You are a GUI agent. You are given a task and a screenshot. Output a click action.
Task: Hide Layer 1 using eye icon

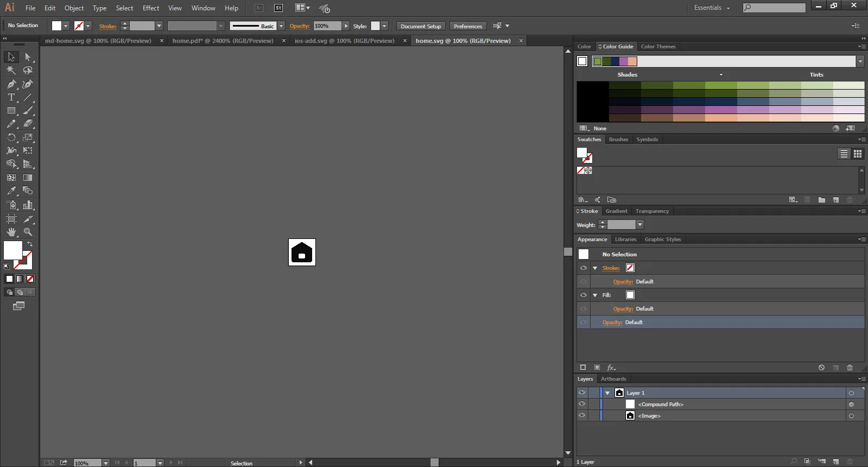tap(582, 393)
